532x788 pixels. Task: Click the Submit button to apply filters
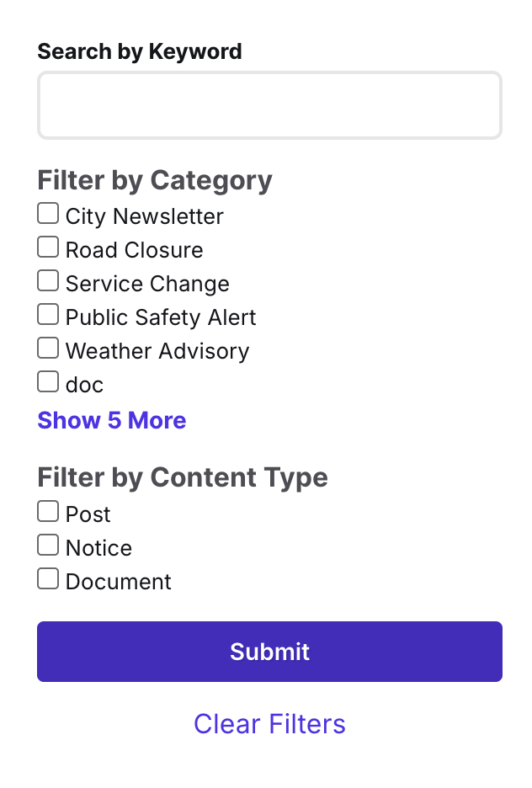tap(269, 651)
